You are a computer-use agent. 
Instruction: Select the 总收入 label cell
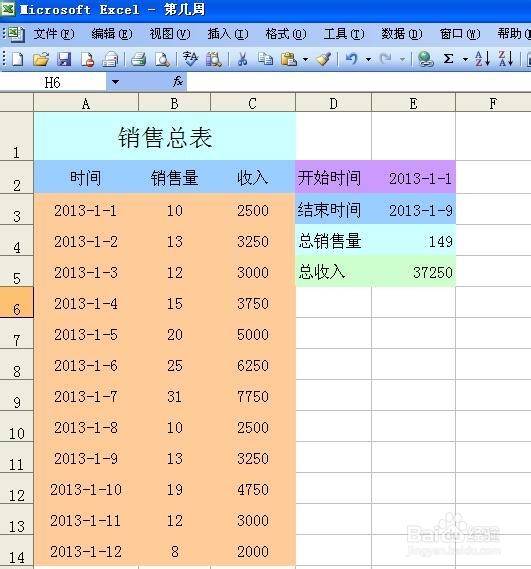[x=334, y=271]
